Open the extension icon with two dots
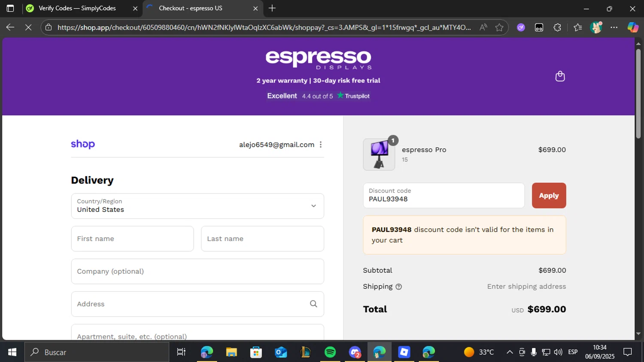 (539, 27)
